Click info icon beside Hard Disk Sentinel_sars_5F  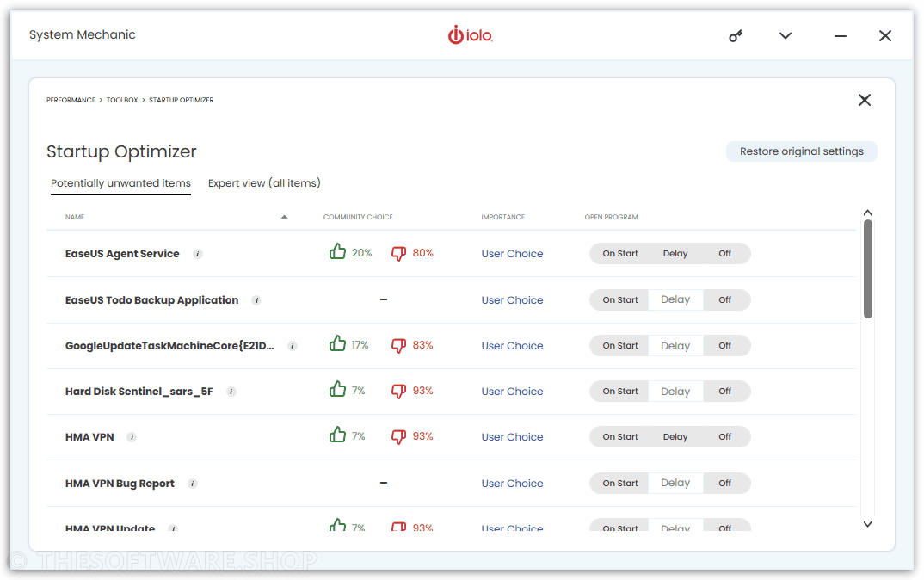(x=231, y=392)
